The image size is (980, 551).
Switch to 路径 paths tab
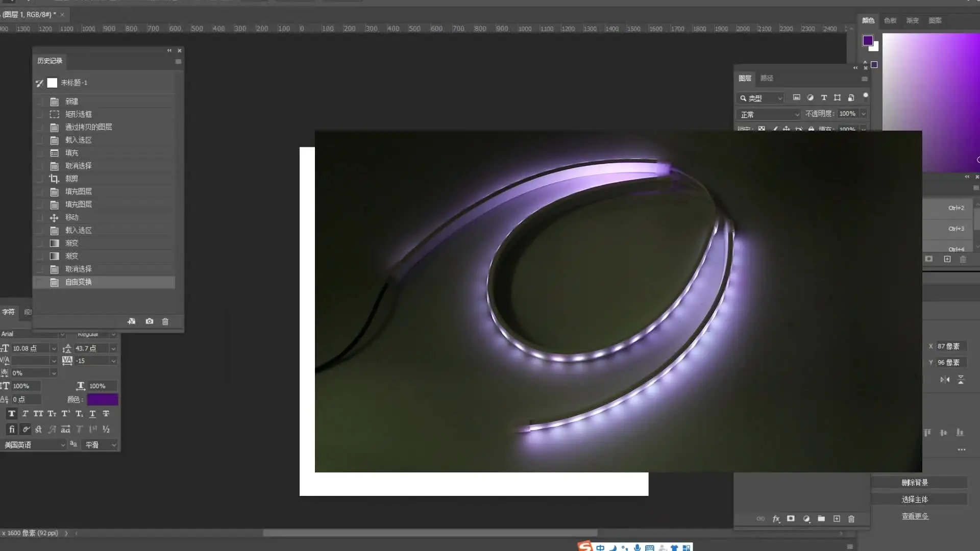tap(766, 78)
